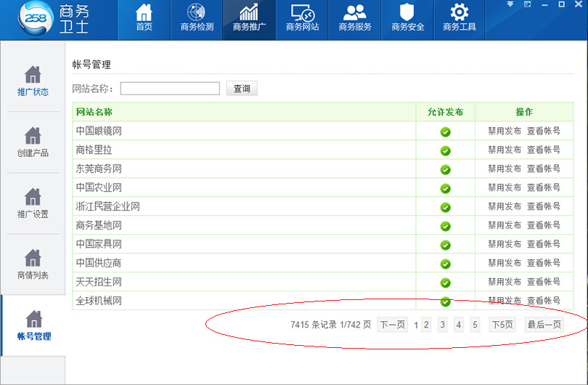Go to page 2
The width and height of the screenshot is (588, 385).
(x=426, y=325)
